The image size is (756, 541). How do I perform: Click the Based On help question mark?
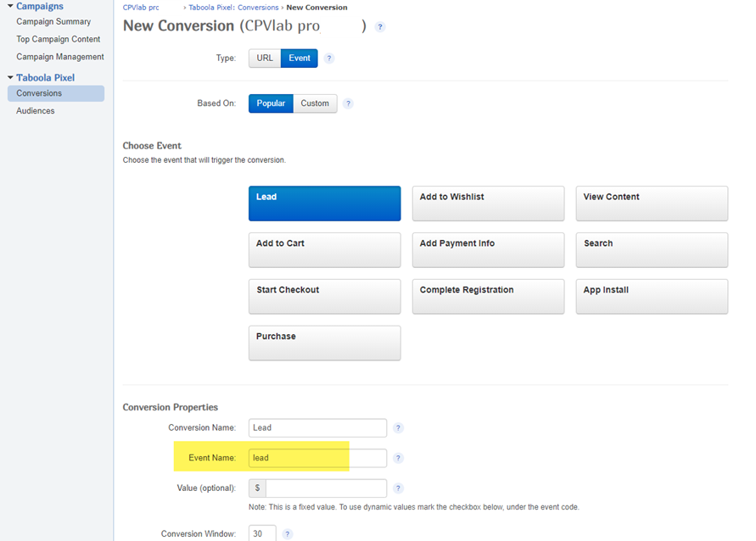(348, 103)
